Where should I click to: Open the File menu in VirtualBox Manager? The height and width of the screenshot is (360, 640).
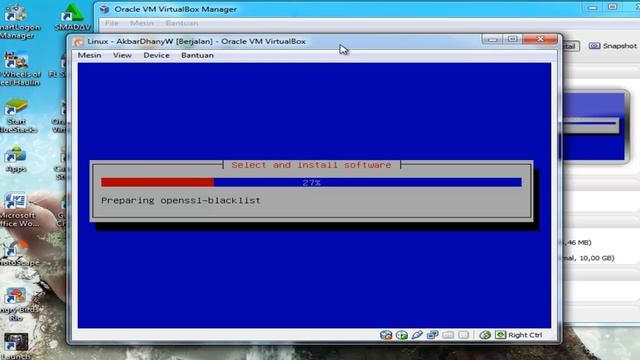[111, 23]
